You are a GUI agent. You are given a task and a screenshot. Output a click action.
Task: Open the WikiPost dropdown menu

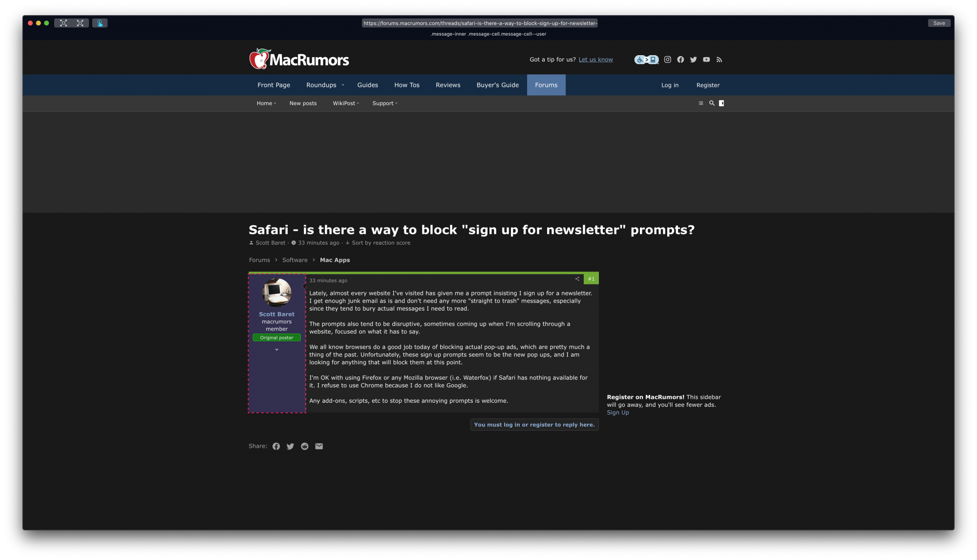pyautogui.click(x=346, y=103)
